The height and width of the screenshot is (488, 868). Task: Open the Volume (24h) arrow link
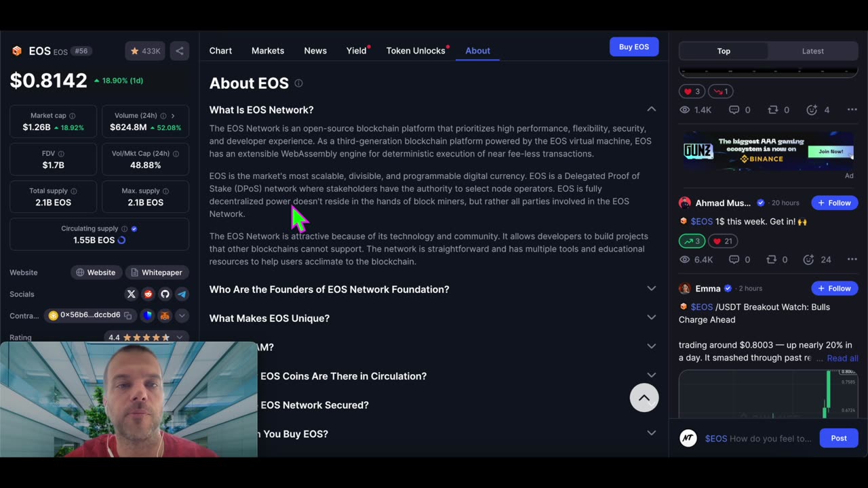[173, 116]
